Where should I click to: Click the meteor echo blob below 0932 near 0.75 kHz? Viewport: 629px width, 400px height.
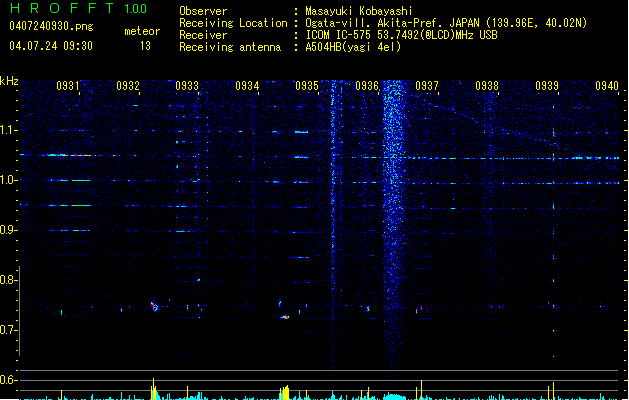tap(155, 307)
